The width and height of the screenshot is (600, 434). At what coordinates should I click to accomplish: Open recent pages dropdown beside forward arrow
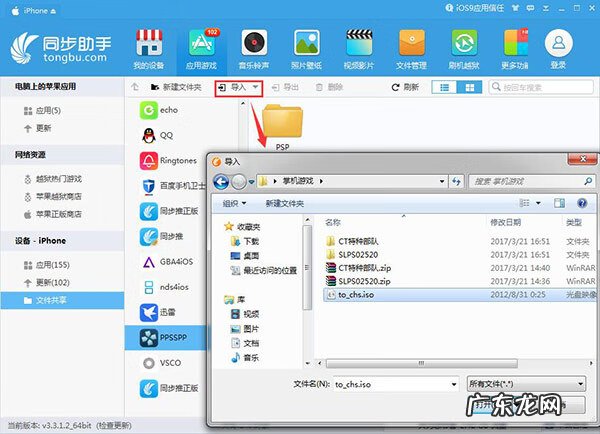[x=251, y=182]
